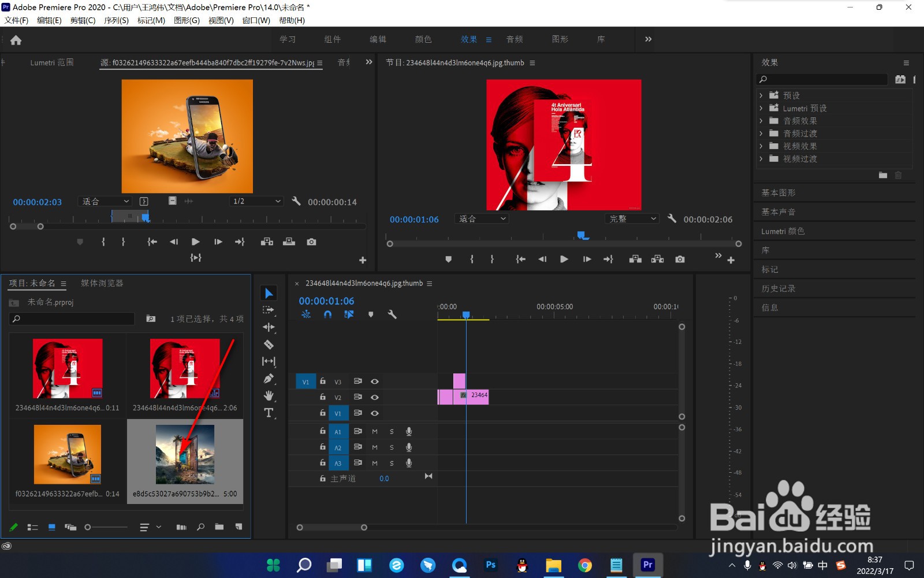This screenshot has height=578, width=924.
Task: Select the Type tool
Action: pyautogui.click(x=269, y=413)
